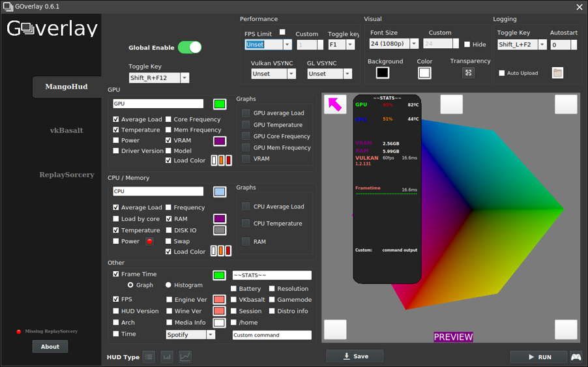Toggle the Global Enable switch

190,47
